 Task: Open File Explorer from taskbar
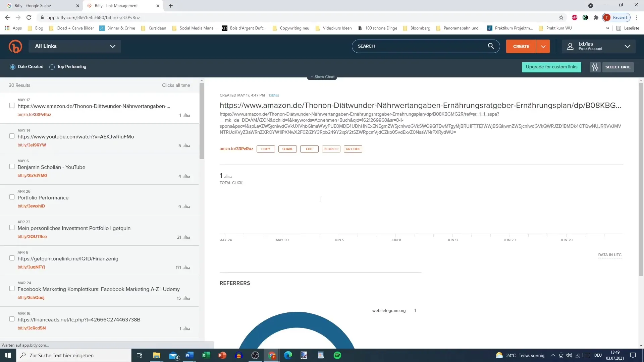tap(157, 355)
